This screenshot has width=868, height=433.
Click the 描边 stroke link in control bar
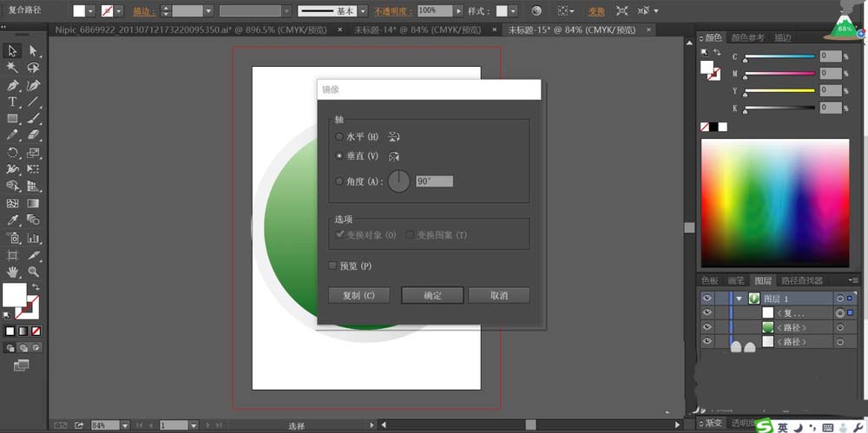point(144,11)
